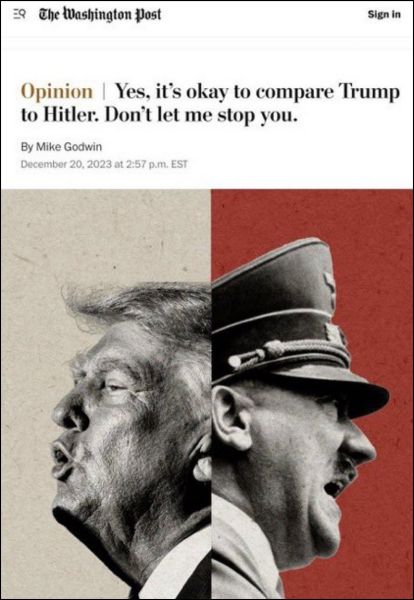Click the December 20, 2023 timestamp

(x=66, y=165)
